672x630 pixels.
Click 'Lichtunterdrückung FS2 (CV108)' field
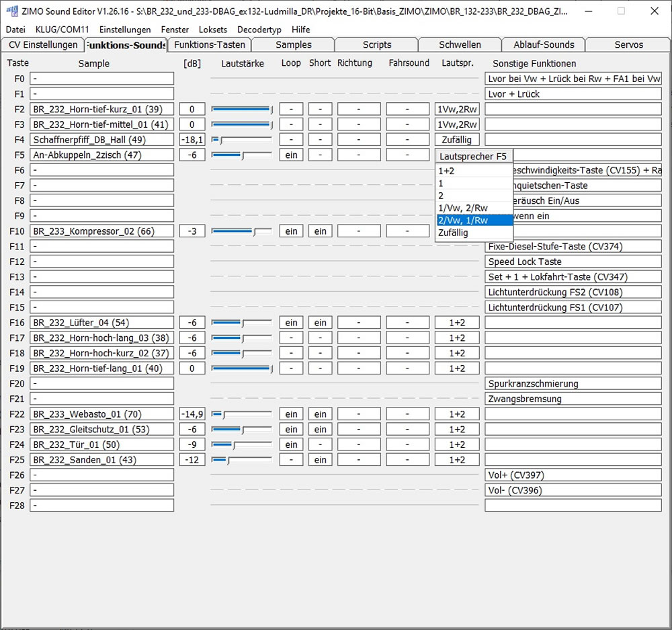tap(573, 292)
